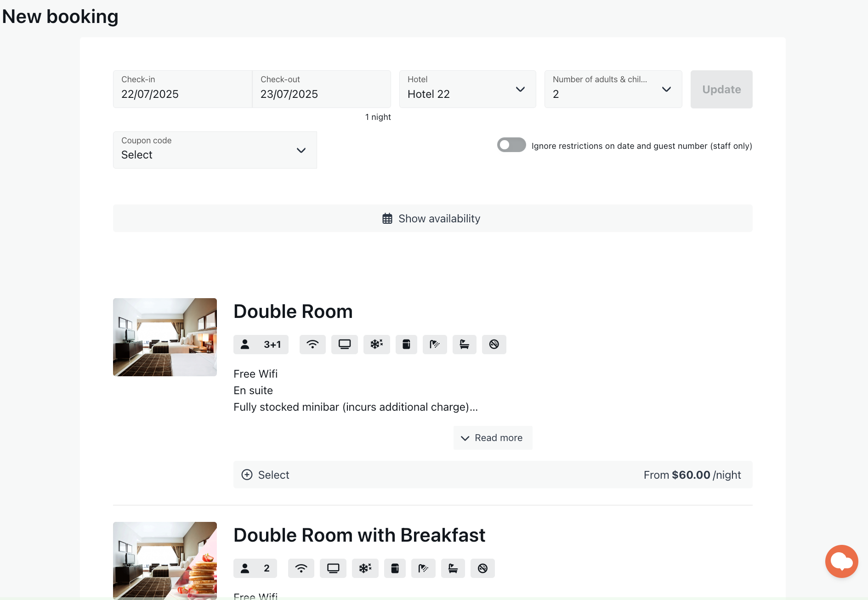The width and height of the screenshot is (868, 600).
Task: Click the TV icon under Double Room
Action: pos(345,345)
